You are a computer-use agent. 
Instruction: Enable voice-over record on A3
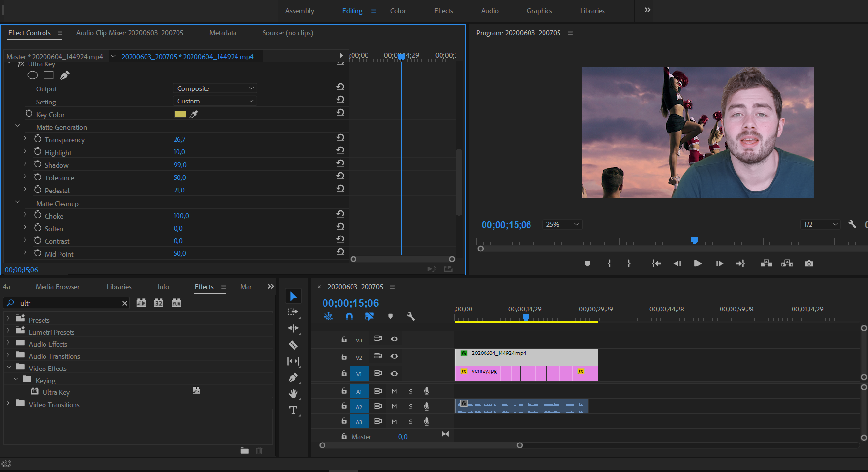(427, 421)
